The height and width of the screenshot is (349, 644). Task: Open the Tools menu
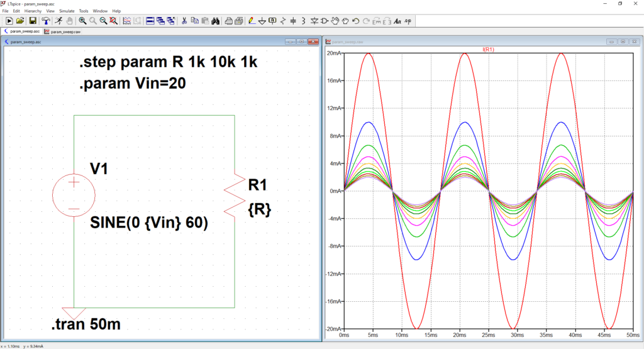[84, 11]
